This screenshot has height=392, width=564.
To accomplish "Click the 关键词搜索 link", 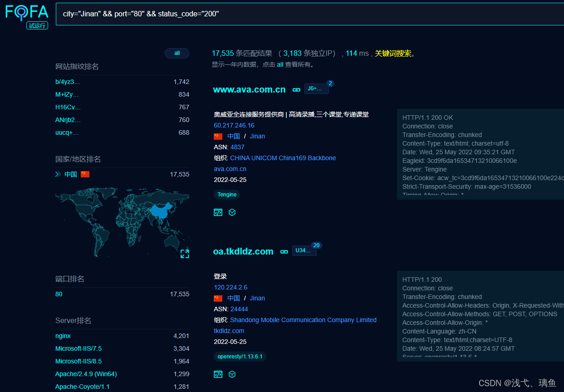I will (x=393, y=54).
